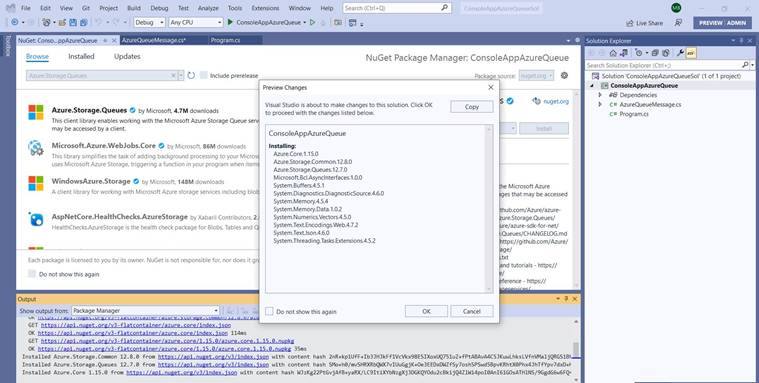Open the Solution Explorer search options dropdown
This screenshot has width=759, height=383.
pos(752,65)
